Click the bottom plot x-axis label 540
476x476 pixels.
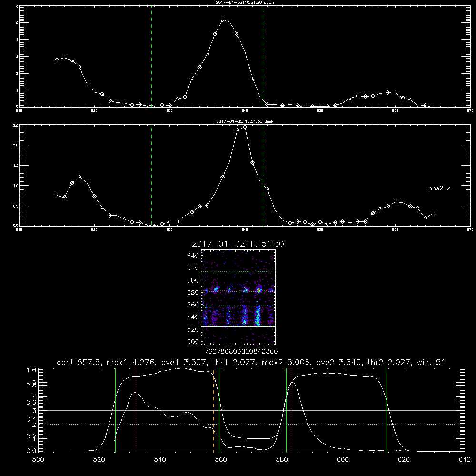pyautogui.click(x=160, y=460)
